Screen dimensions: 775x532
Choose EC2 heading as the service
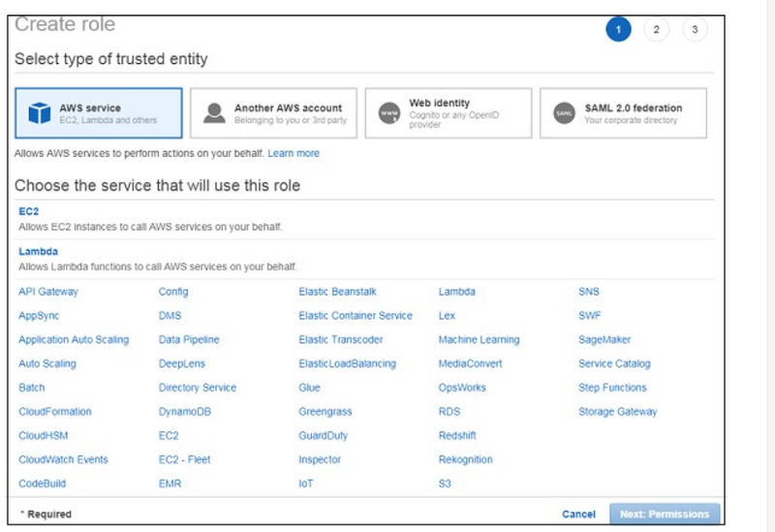pos(28,210)
